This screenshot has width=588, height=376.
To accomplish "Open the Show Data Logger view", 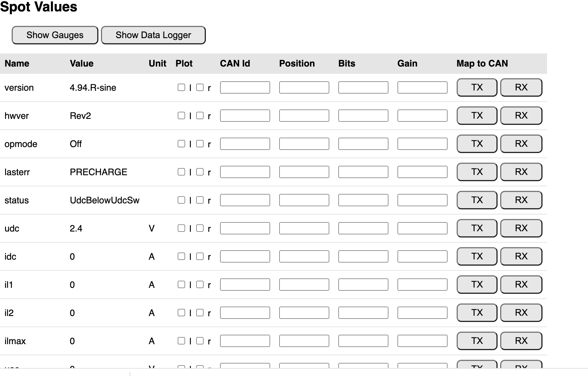I will click(153, 35).
